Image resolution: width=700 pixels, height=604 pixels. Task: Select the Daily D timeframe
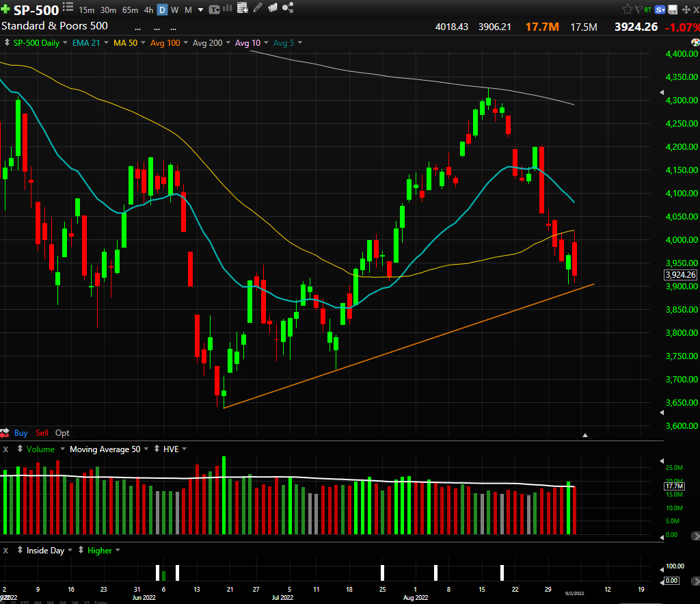[162, 10]
